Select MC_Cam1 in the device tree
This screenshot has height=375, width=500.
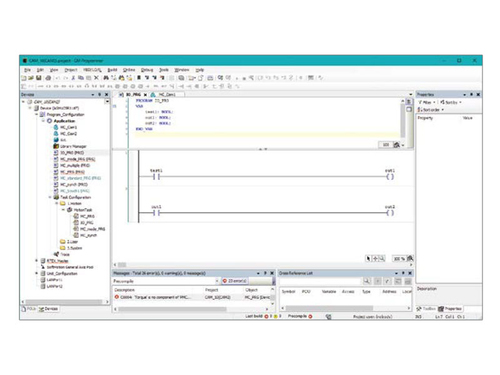coord(68,127)
